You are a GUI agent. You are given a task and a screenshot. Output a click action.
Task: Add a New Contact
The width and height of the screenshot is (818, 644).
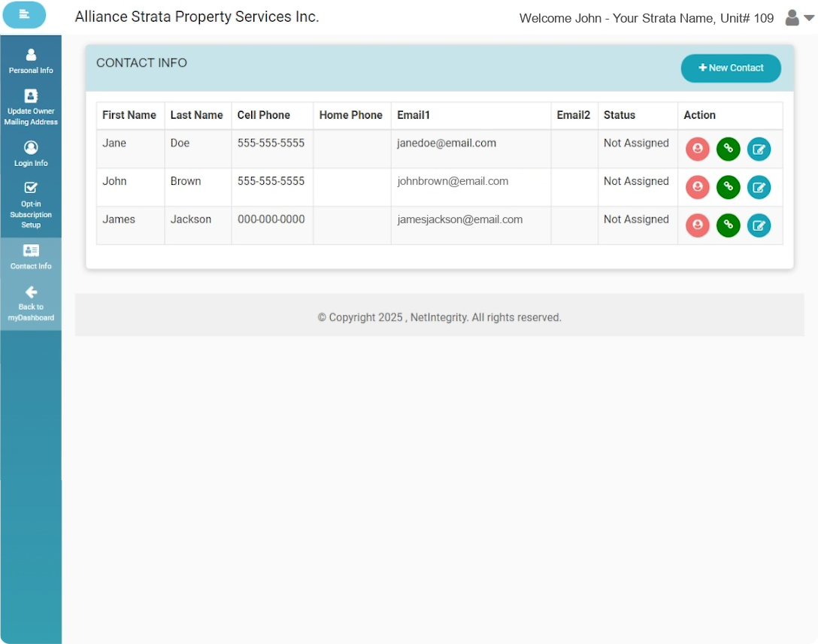[731, 68]
